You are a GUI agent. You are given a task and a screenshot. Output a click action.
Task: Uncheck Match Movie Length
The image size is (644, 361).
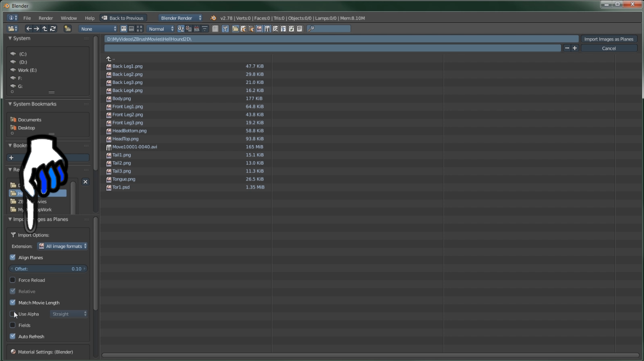click(x=13, y=302)
